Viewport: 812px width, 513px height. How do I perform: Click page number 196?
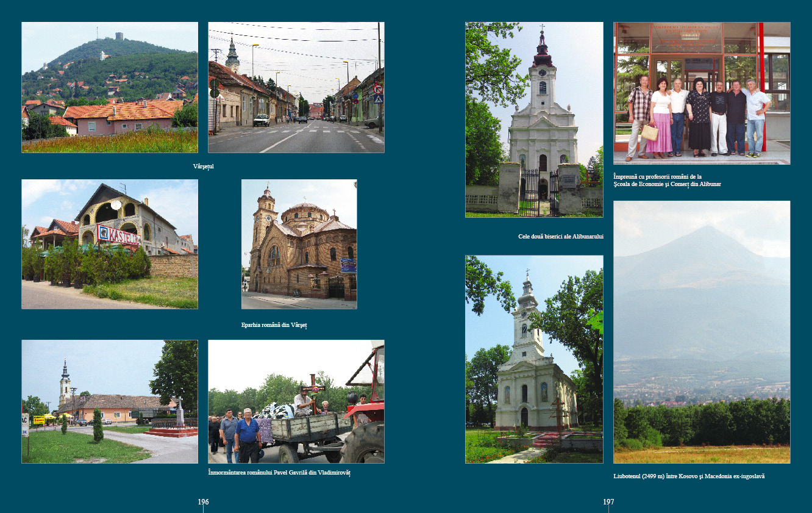tap(203, 502)
